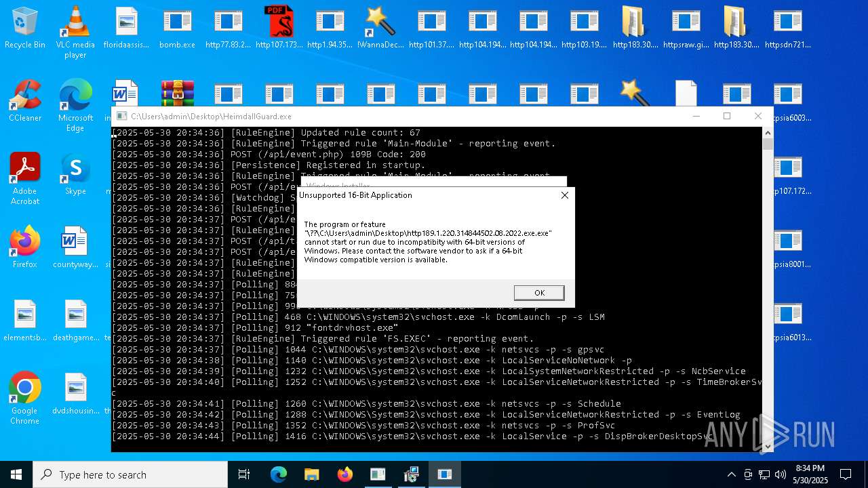Click the HeimdallGuard console scroll-down arrow
The image size is (868, 488).
(768, 446)
